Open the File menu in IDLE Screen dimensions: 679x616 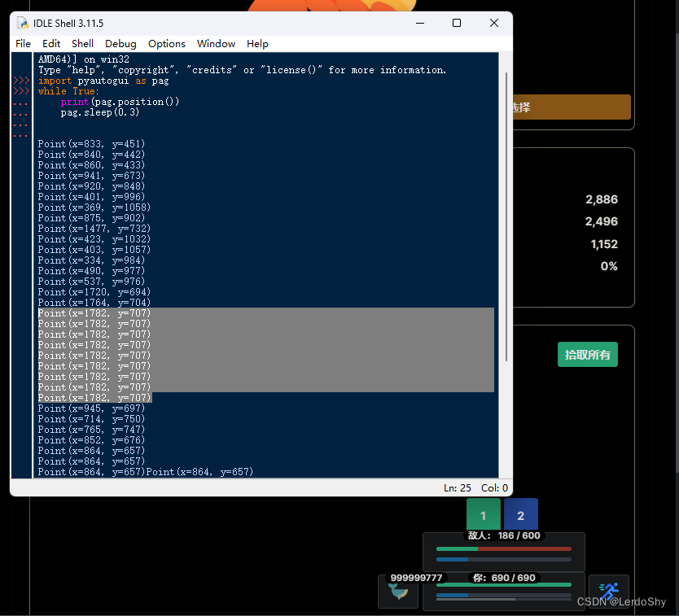point(23,43)
